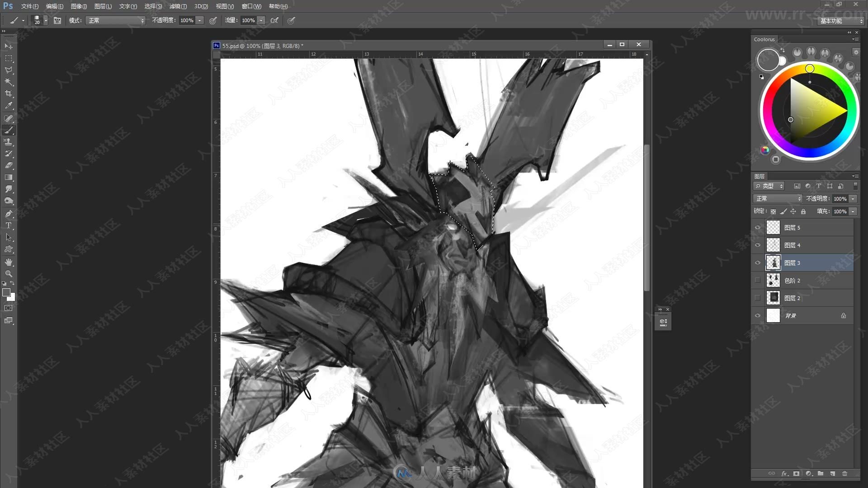Select the Clone Stamp tool
Image resolution: width=868 pixels, height=488 pixels.
click(9, 142)
